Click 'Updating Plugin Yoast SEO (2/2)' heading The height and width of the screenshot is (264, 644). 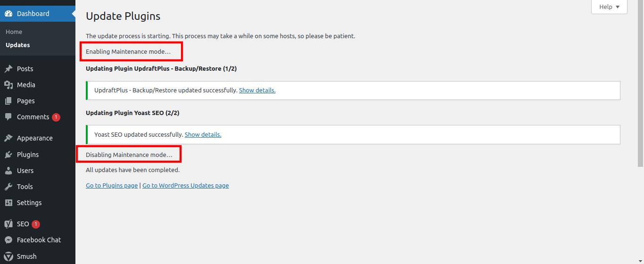tap(132, 113)
